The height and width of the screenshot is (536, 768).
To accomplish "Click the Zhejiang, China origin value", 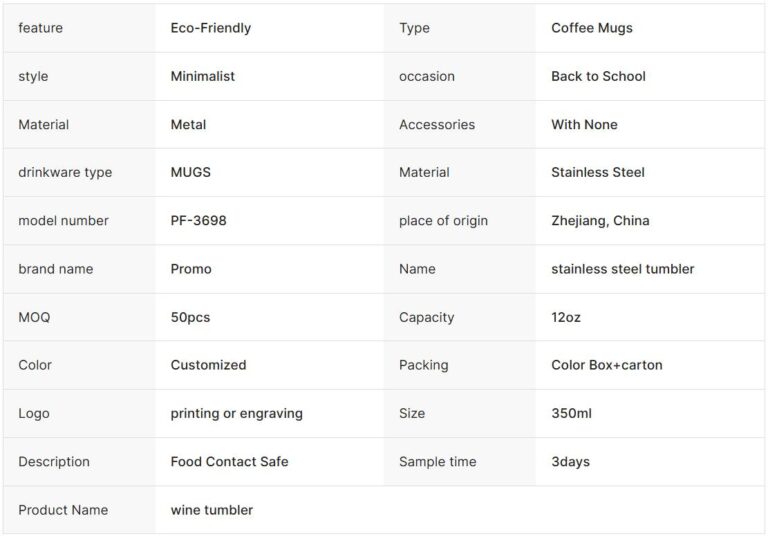I will [600, 220].
